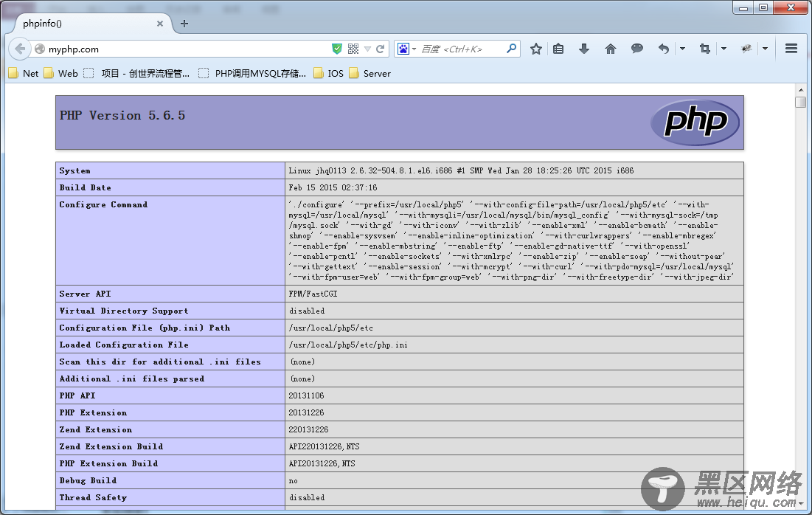This screenshot has width=812, height=515.
Task: Open the hamburger menu
Action: [x=791, y=49]
